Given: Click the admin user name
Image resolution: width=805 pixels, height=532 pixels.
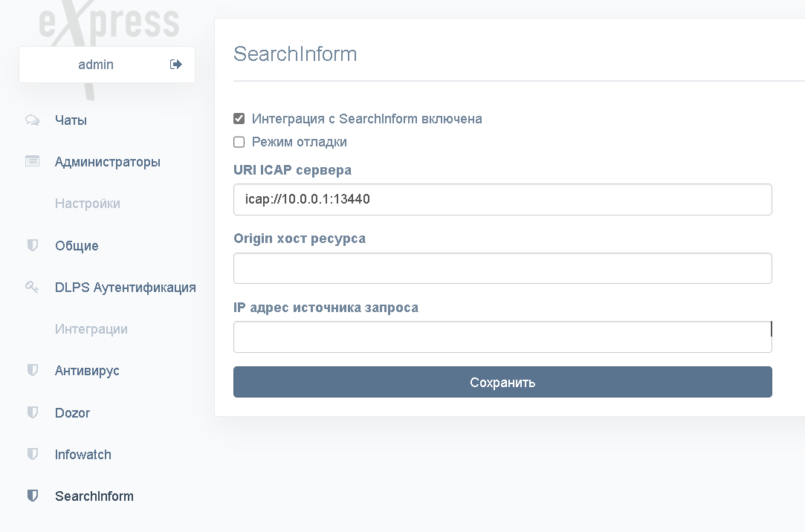Looking at the screenshot, I should point(96,65).
